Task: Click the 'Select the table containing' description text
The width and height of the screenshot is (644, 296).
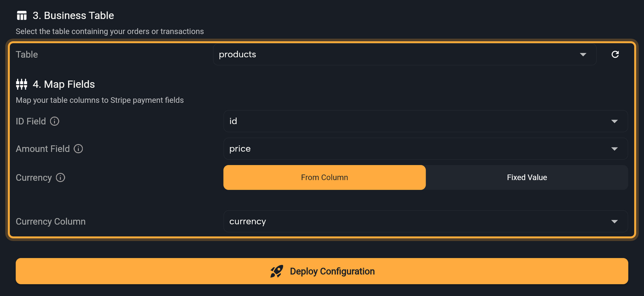Action: (x=110, y=31)
